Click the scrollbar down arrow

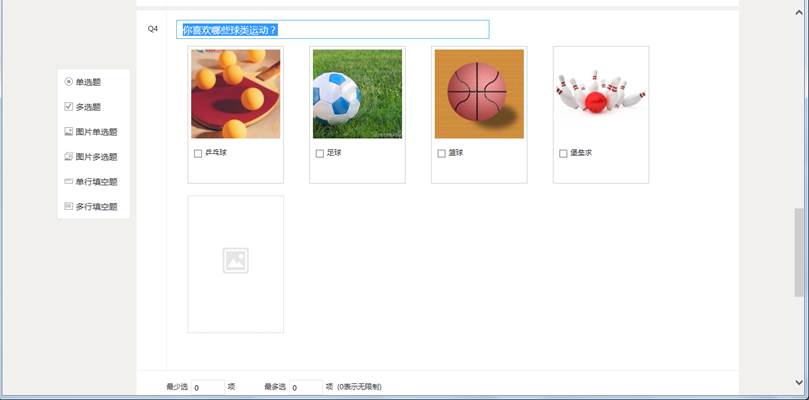(x=800, y=382)
